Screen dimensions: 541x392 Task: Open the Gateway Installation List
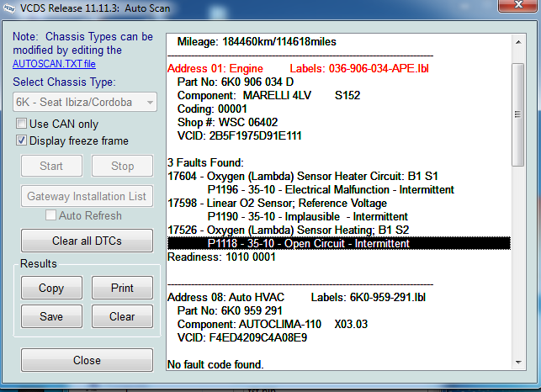(87, 196)
